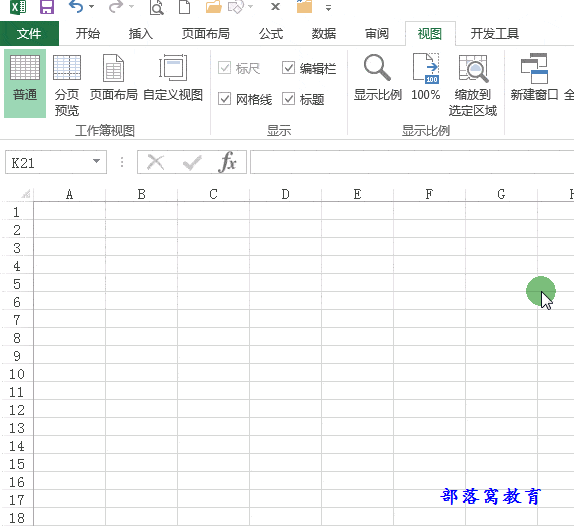Expand the Name Box dropdown arrow
The image size is (574, 526).
[96, 161]
